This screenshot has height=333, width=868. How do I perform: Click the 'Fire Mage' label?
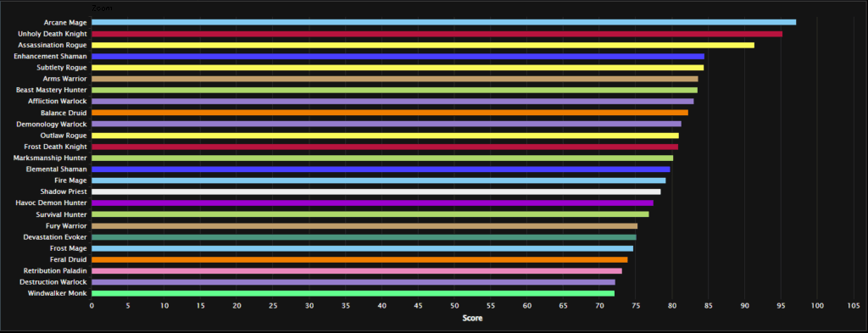(70, 180)
